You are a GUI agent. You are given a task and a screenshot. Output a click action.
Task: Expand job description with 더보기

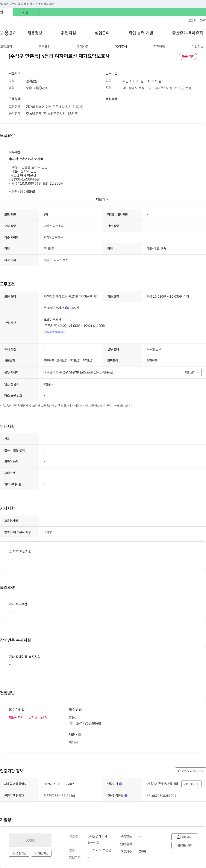pyautogui.click(x=103, y=199)
